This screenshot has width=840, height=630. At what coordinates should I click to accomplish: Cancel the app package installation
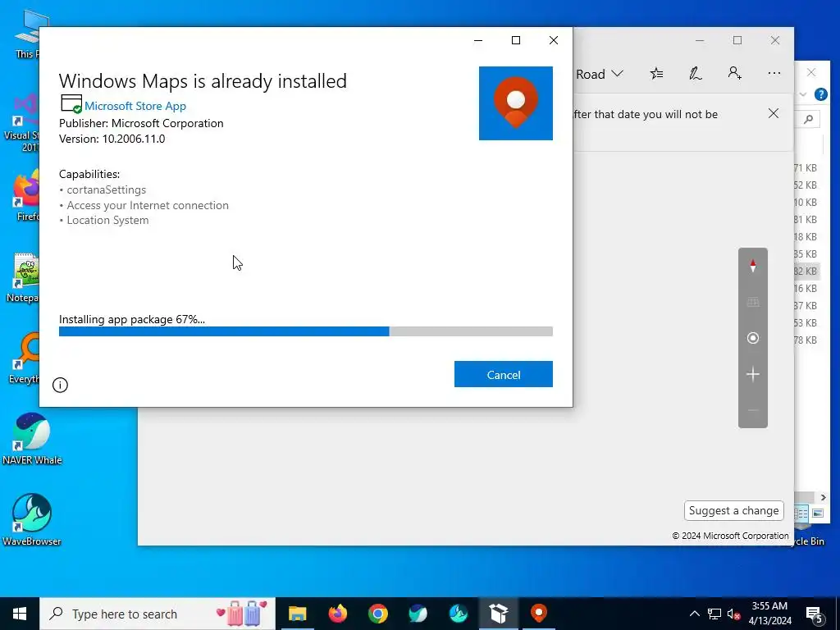pyautogui.click(x=503, y=374)
